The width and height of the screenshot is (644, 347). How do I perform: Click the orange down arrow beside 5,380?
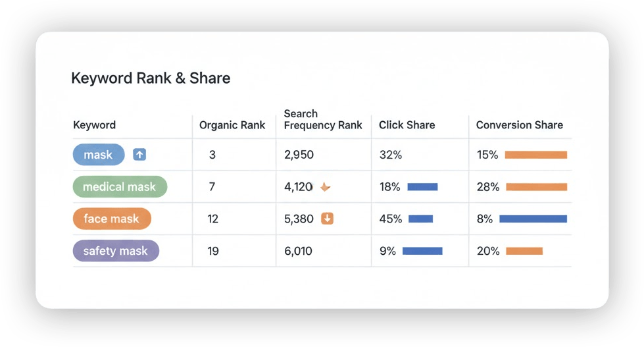click(x=327, y=219)
